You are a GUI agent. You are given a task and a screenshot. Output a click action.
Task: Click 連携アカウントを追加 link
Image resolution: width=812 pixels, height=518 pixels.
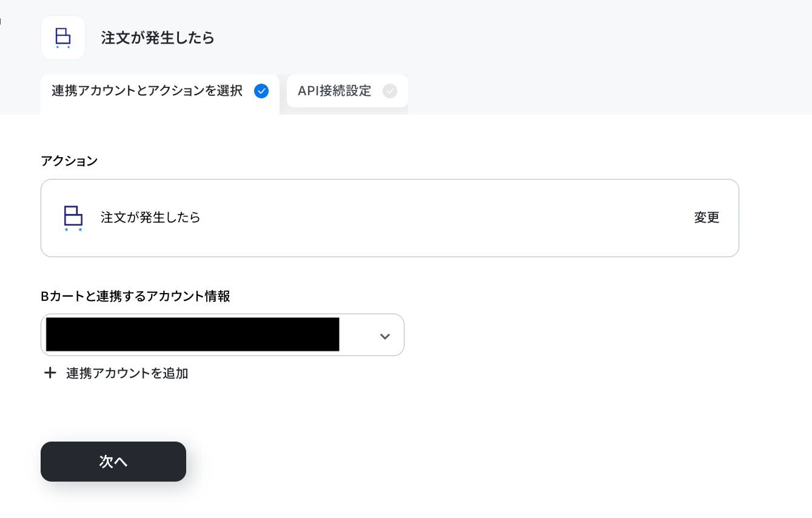tap(127, 373)
